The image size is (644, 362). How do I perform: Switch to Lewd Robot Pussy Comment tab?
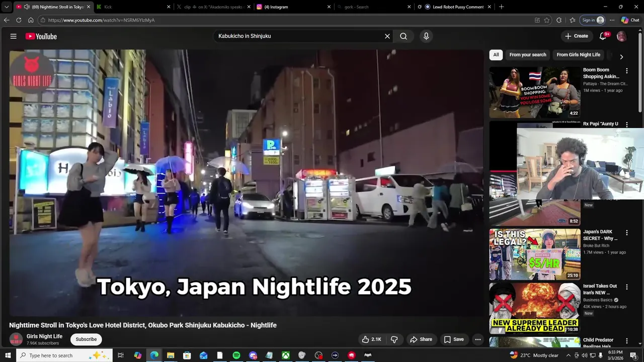coord(453,7)
